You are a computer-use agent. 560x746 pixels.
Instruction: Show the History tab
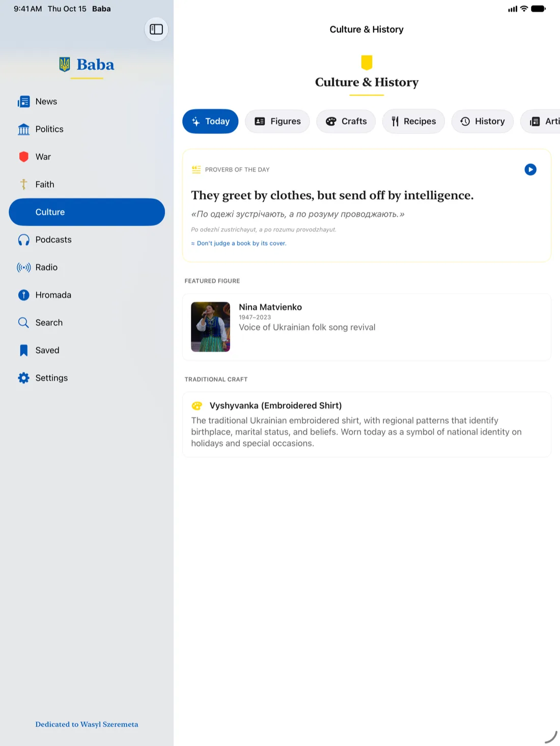[483, 121]
